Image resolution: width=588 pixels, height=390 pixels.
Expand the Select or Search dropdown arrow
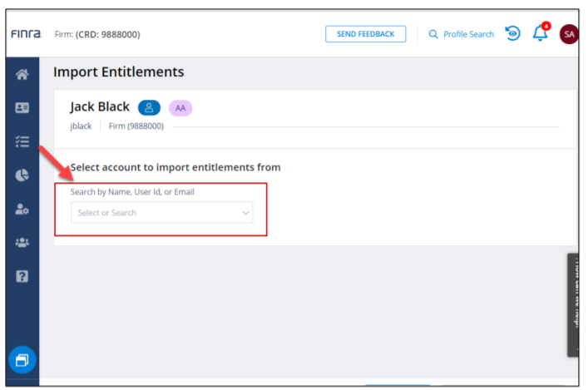pos(245,213)
